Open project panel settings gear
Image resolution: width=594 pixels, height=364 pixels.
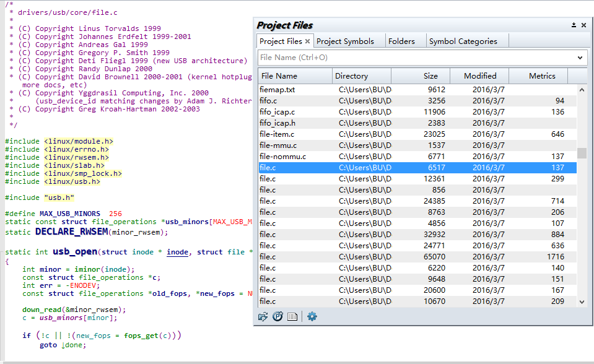[x=312, y=316]
